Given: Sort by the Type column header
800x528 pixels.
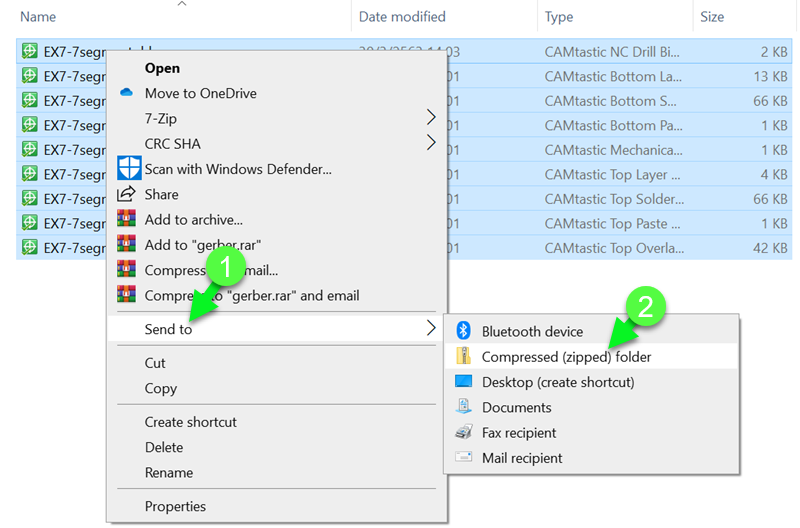Looking at the screenshot, I should click(559, 17).
